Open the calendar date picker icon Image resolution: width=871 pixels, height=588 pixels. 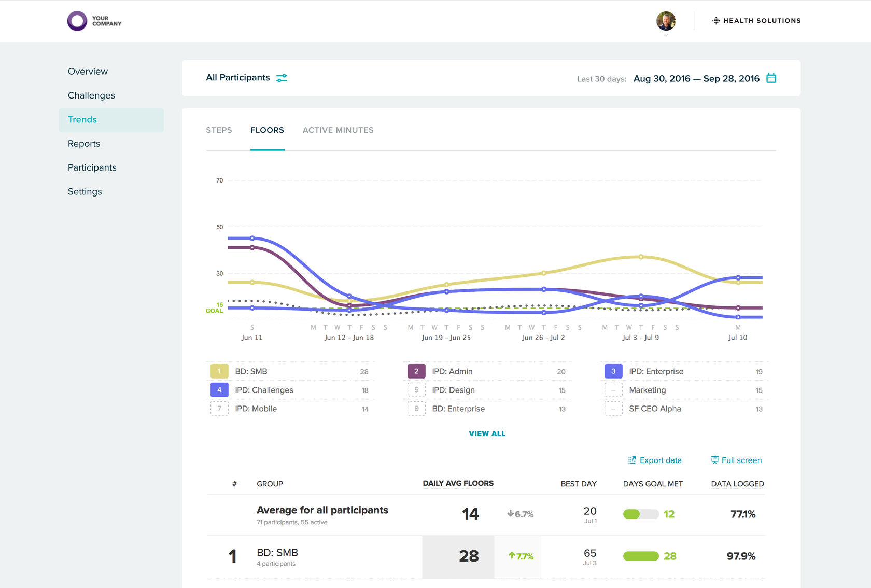771,78
